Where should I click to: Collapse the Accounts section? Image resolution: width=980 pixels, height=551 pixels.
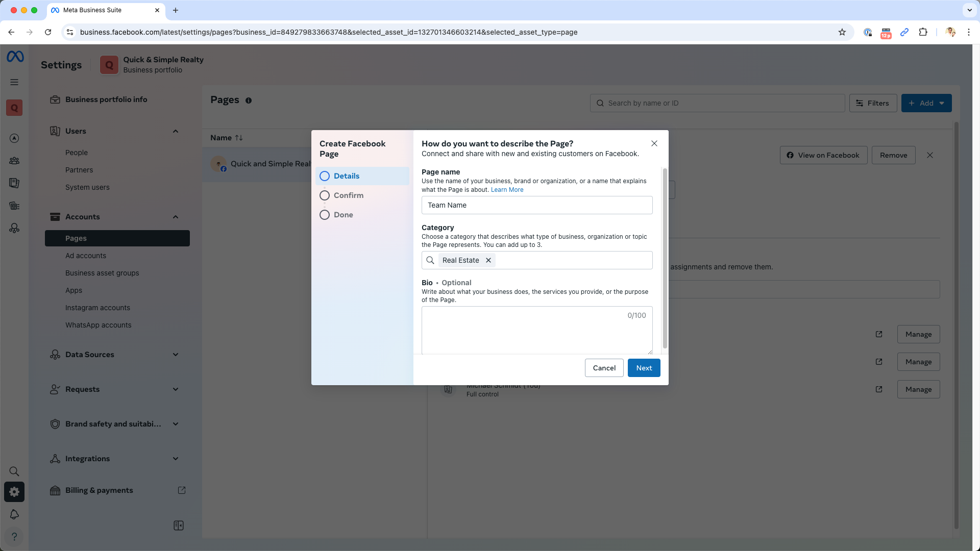pos(176,217)
